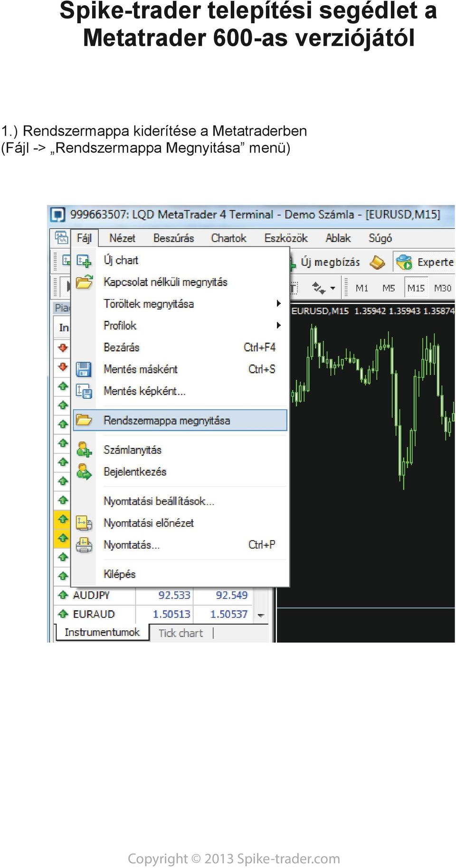This screenshot has height=868, width=456.
Task: Open the dropdown arrow left of the M1 button
Action: [333, 288]
